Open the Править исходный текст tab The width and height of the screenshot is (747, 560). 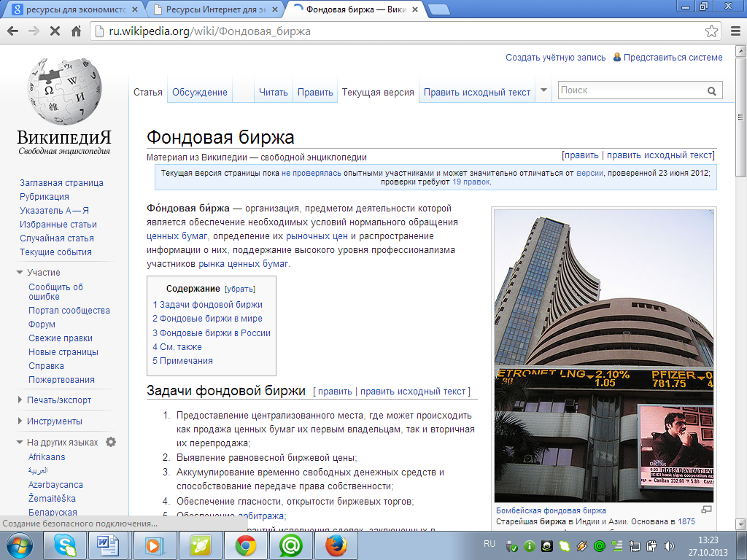click(x=477, y=93)
